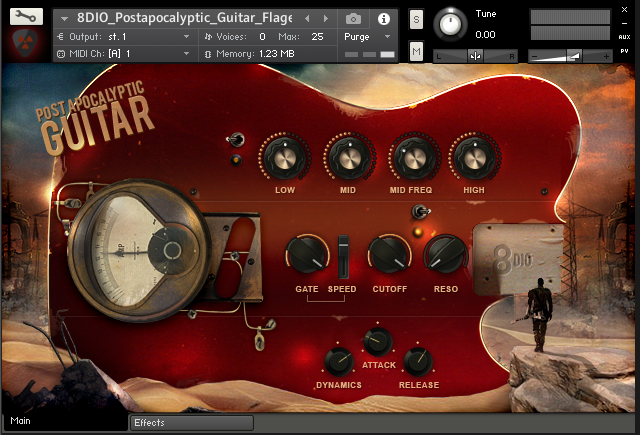Image resolution: width=640 pixels, height=435 pixels.
Task: Click the ATTACK knob
Action: 378,341
